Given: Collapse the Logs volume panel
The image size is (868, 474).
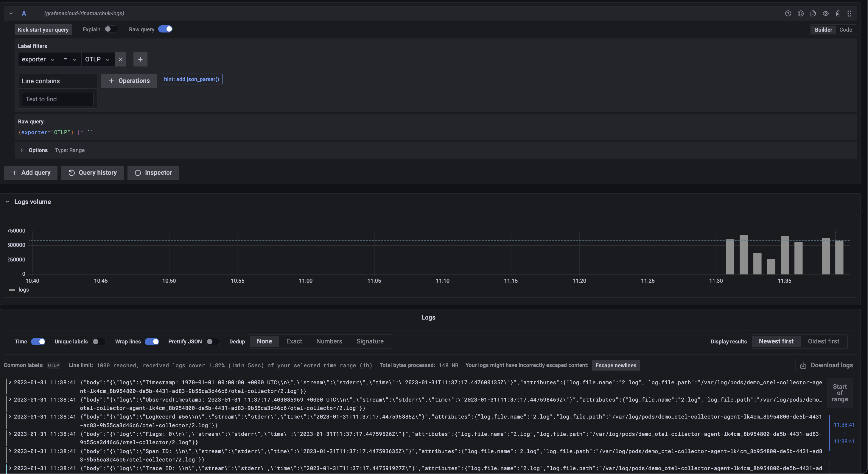Looking at the screenshot, I should pyautogui.click(x=7, y=202).
